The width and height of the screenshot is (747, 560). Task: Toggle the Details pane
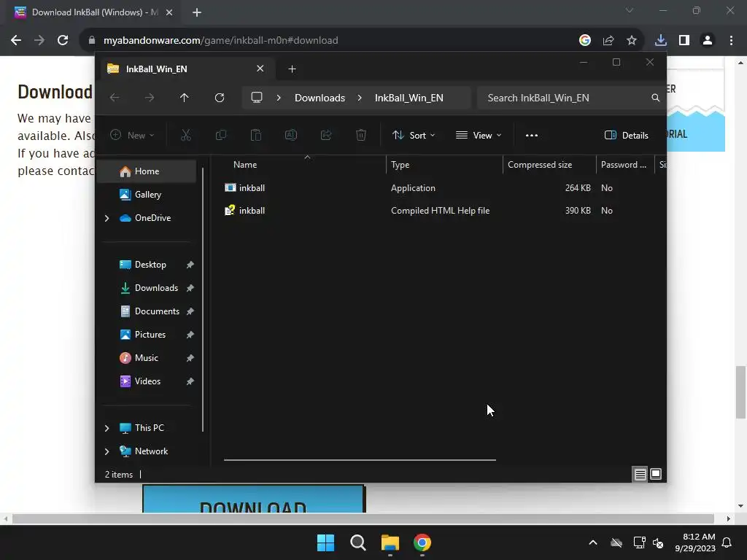pos(627,135)
